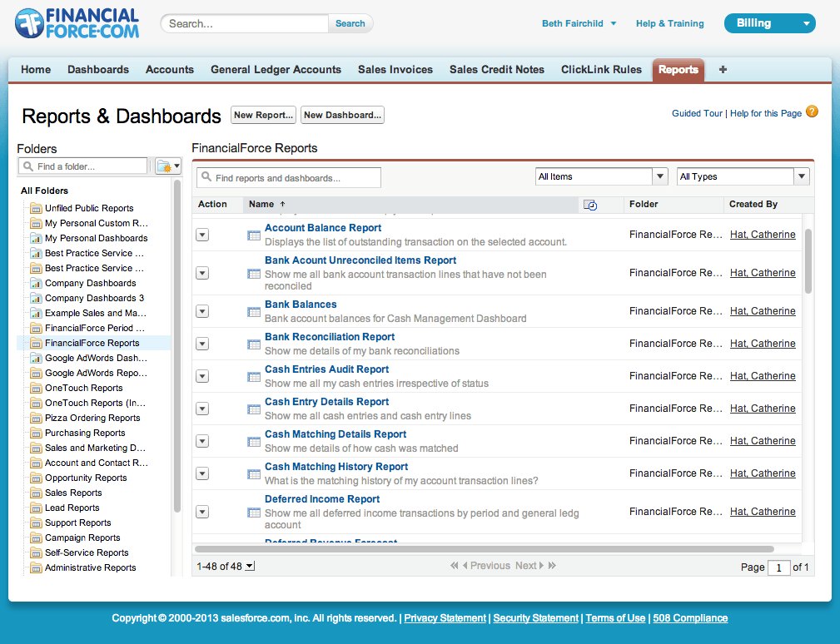Switch to the General Ledger Accounts tab

(x=276, y=70)
